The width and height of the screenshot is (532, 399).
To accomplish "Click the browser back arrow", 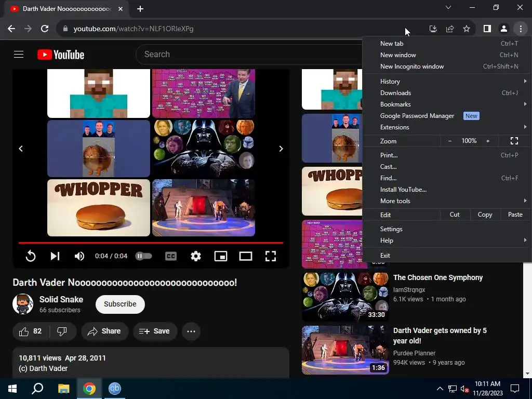I will tap(11, 29).
